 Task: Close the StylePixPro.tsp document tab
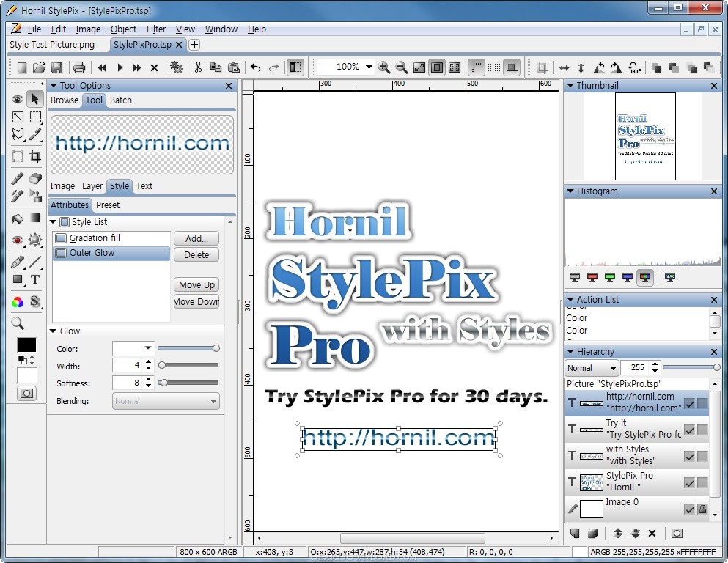(179, 45)
